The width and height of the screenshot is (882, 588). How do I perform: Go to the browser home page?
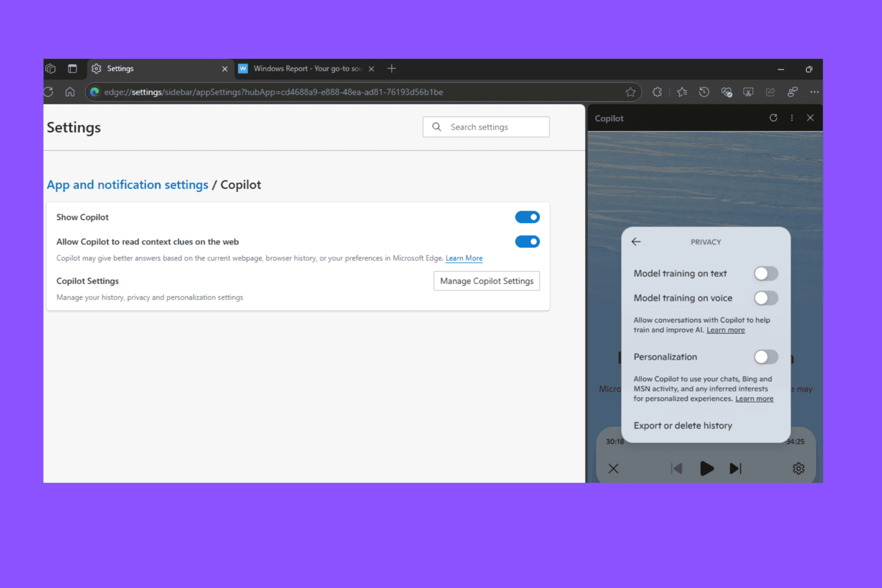tap(70, 92)
